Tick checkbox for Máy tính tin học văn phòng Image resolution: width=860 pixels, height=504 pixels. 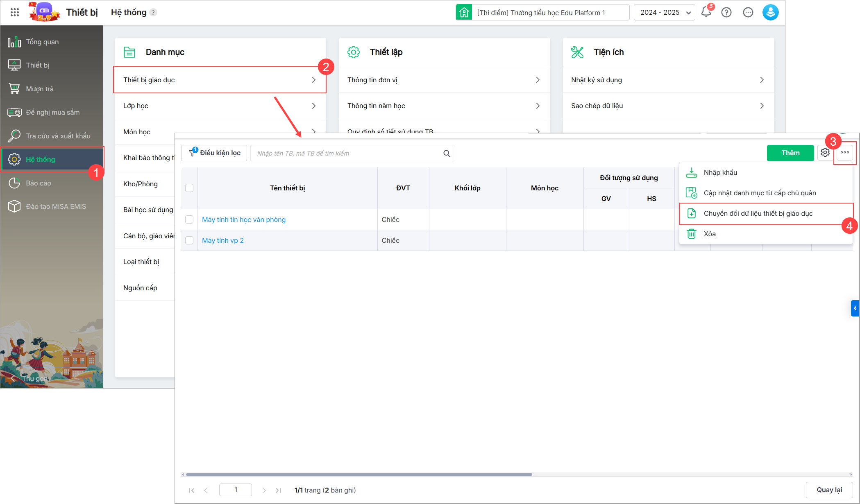click(189, 219)
